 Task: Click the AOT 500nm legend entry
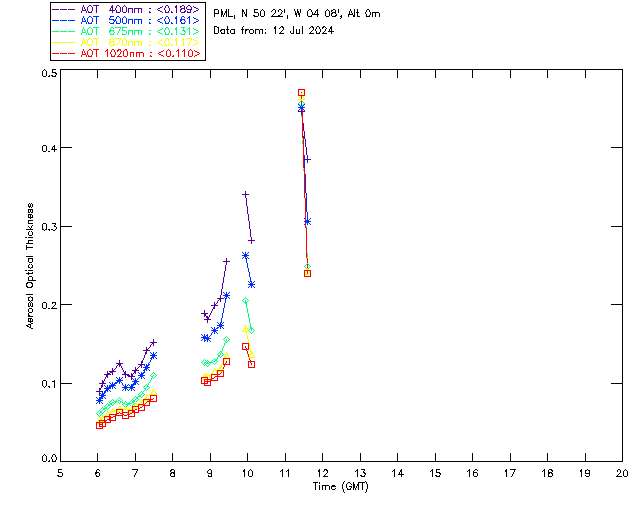coord(126,20)
